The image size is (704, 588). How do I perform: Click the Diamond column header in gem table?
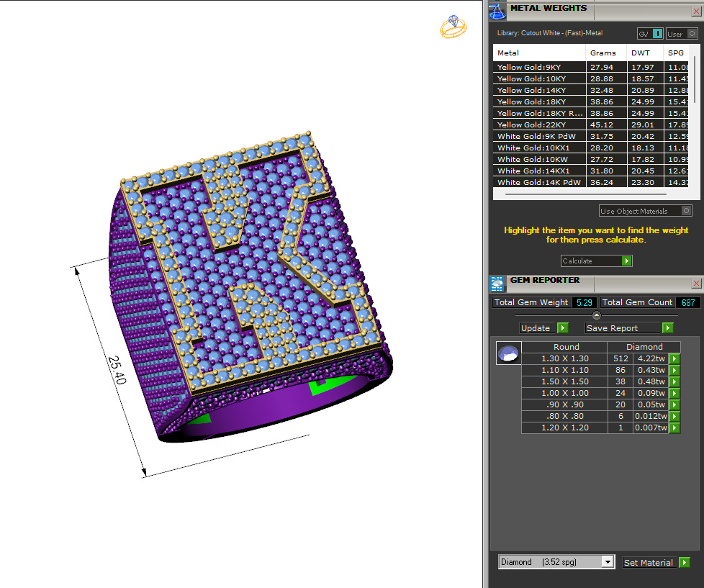click(644, 347)
